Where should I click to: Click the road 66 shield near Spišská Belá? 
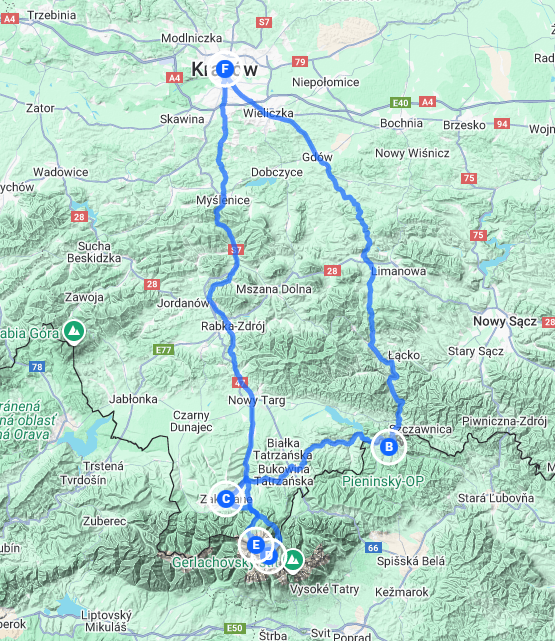373,547
